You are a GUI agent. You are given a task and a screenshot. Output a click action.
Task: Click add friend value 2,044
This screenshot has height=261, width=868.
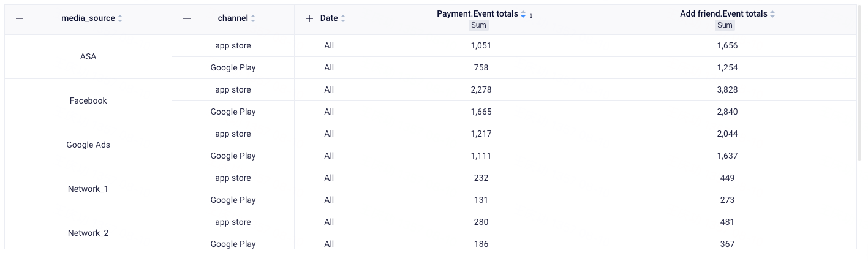click(x=727, y=134)
